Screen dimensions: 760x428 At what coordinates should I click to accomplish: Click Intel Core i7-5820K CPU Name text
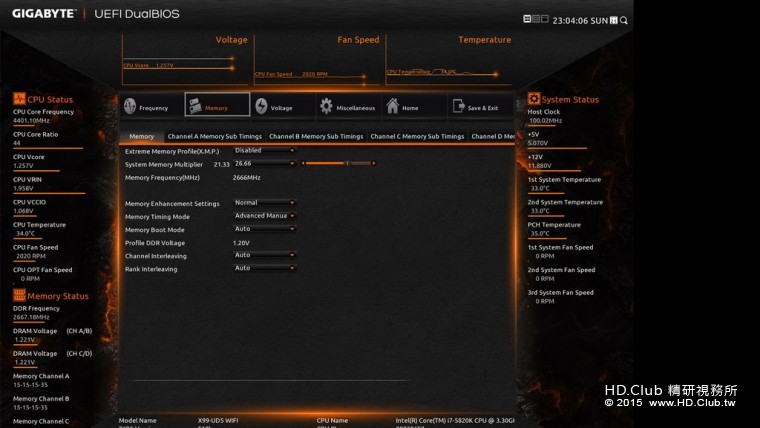click(x=455, y=420)
